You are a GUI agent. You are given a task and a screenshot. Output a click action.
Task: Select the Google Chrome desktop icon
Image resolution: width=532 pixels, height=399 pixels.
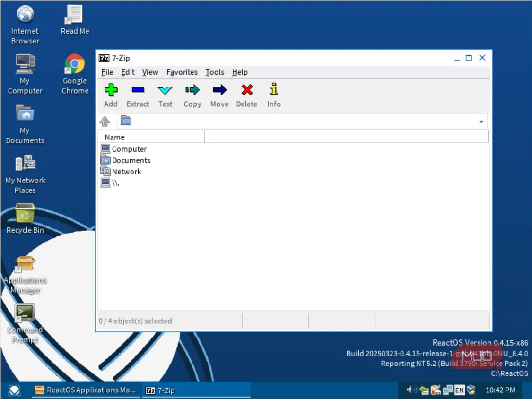(x=75, y=74)
